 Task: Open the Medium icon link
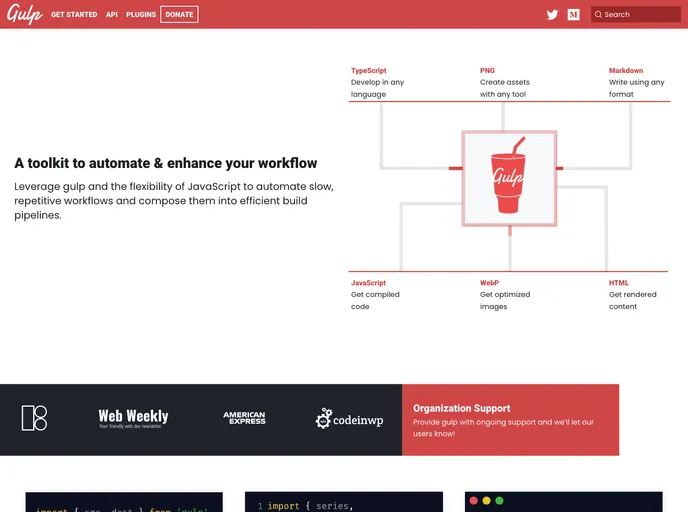click(x=573, y=14)
